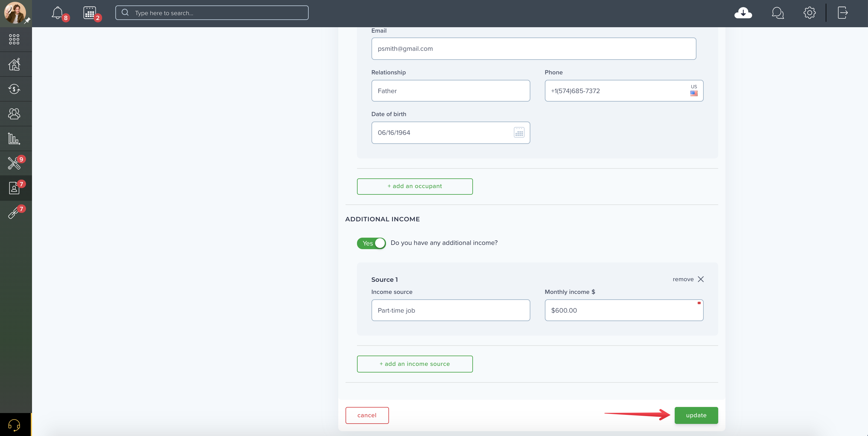Open the keys icon in sidebar

(14, 213)
